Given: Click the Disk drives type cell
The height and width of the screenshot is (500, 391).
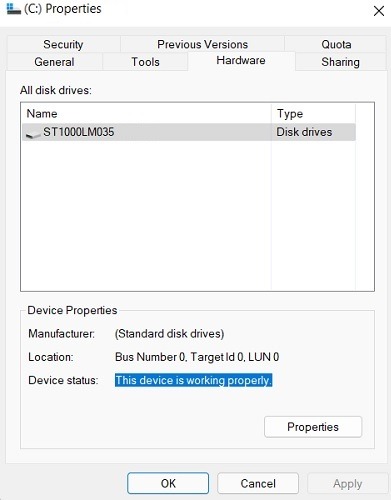Looking at the screenshot, I should (304, 132).
